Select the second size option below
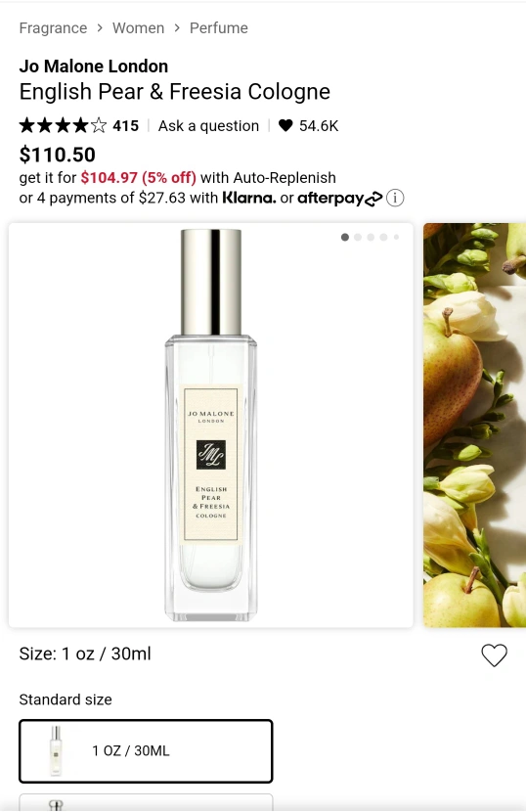Viewport: 526px width, 812px height. 146,802
